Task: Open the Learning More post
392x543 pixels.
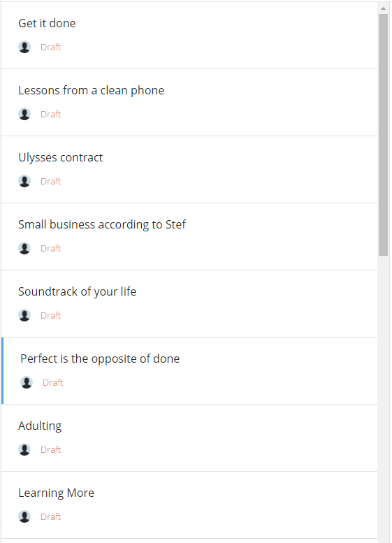Action: click(x=189, y=505)
